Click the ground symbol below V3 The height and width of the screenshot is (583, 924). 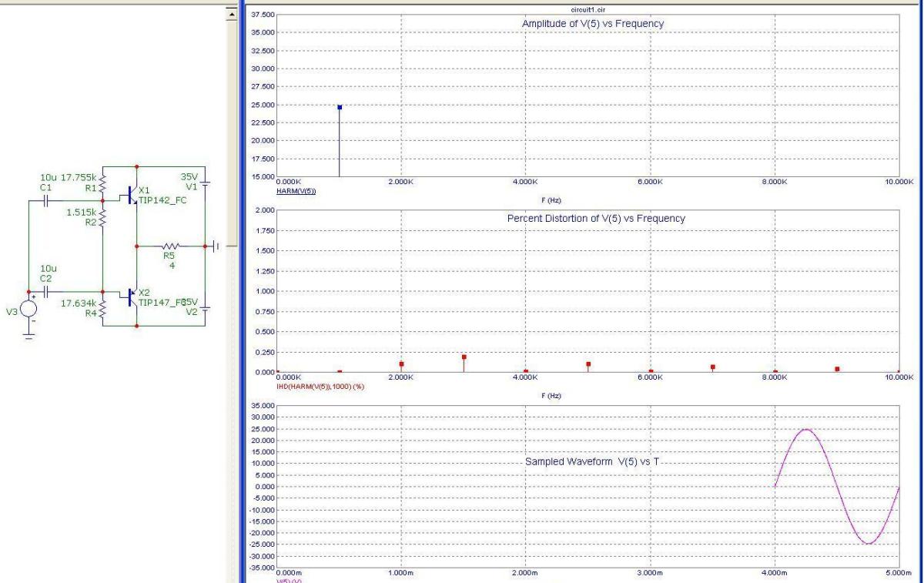[28, 335]
